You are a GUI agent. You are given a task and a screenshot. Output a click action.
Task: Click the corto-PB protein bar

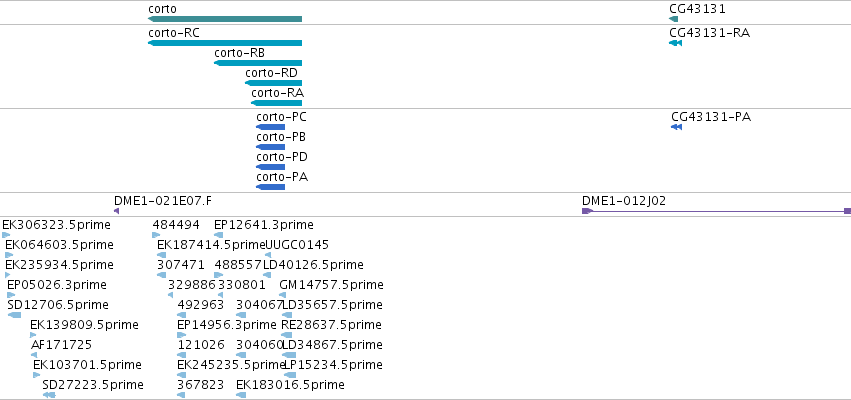(270, 147)
